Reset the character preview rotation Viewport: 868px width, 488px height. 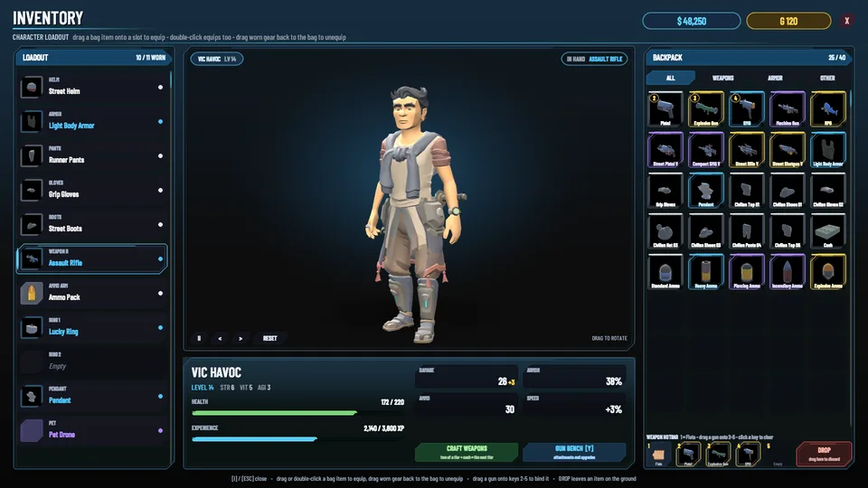click(269, 338)
